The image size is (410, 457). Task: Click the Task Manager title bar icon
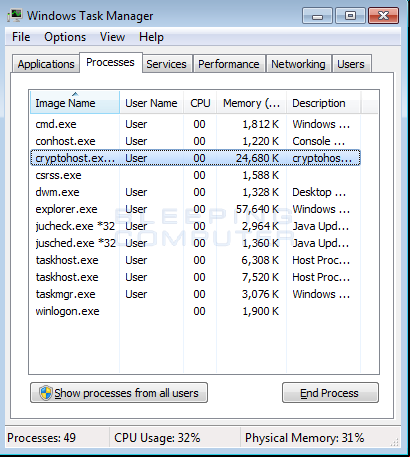point(15,16)
